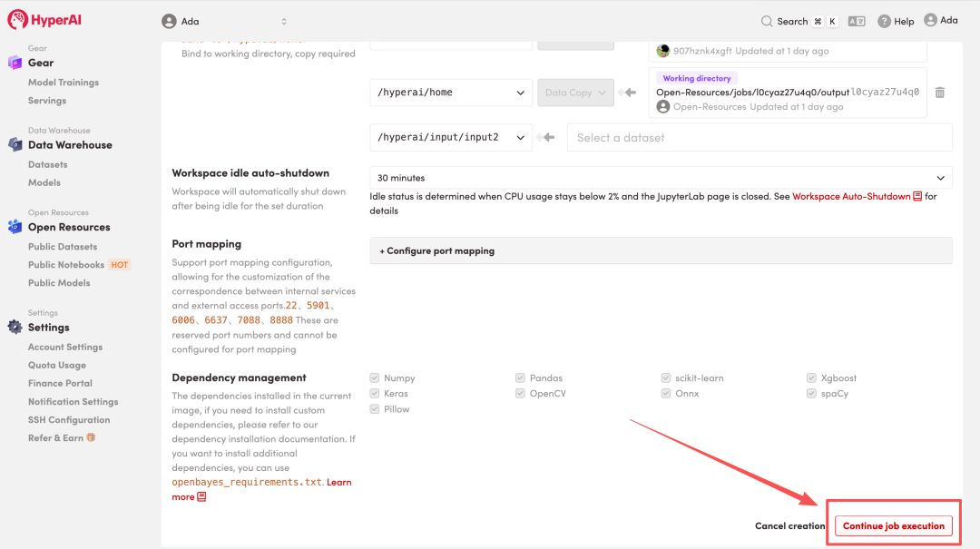Image resolution: width=980 pixels, height=549 pixels.
Task: Click the Open-Resources/jobs/l0cyaz27u4q0/output path
Action: click(752, 92)
